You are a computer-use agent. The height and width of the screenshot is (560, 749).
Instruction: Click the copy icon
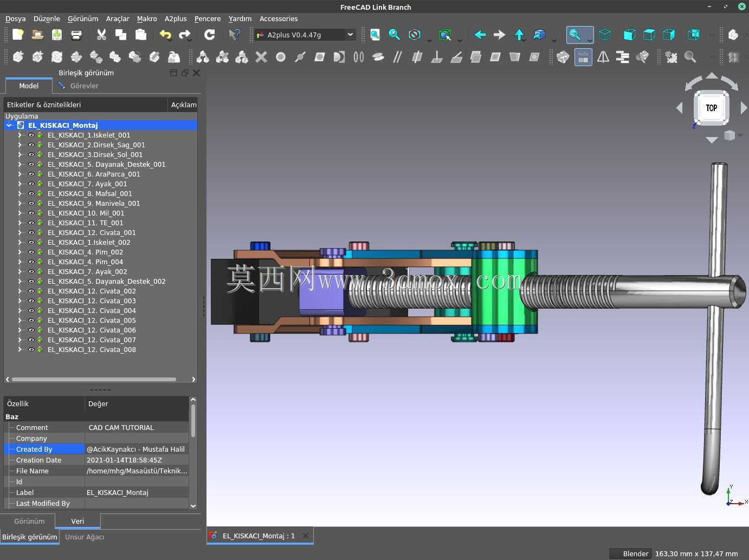[121, 35]
